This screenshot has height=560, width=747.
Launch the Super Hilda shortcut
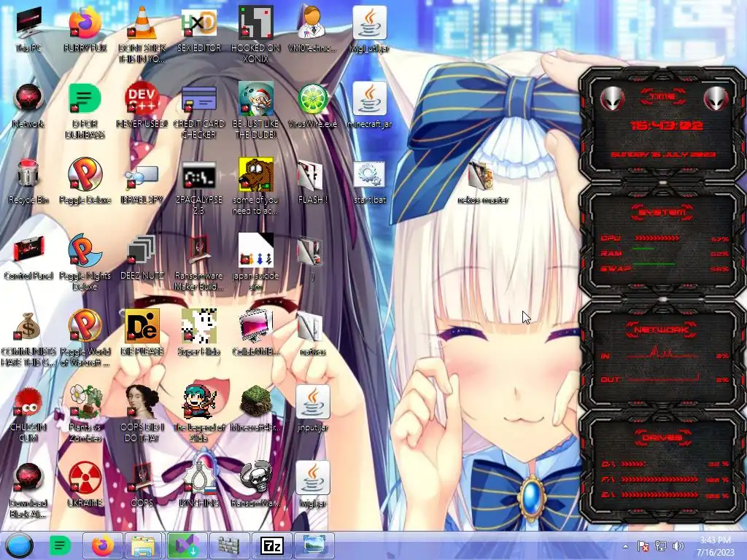point(199,332)
